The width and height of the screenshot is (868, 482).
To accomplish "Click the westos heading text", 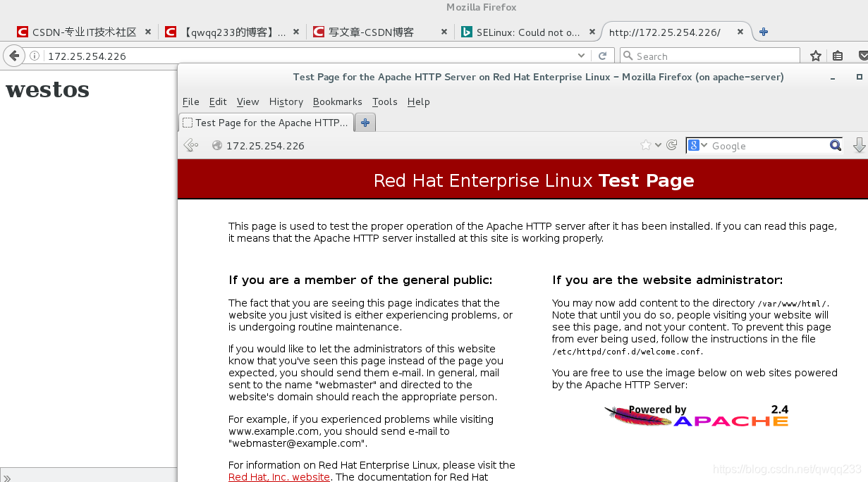I will click(47, 89).
